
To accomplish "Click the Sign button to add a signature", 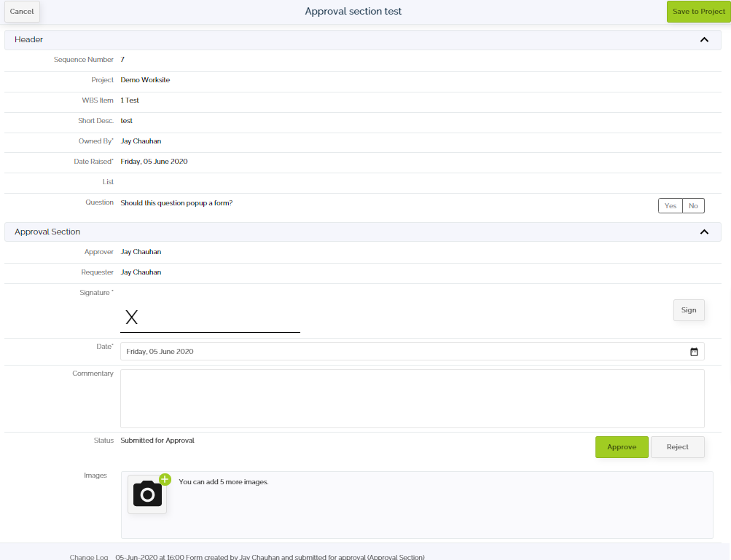I will [x=688, y=309].
